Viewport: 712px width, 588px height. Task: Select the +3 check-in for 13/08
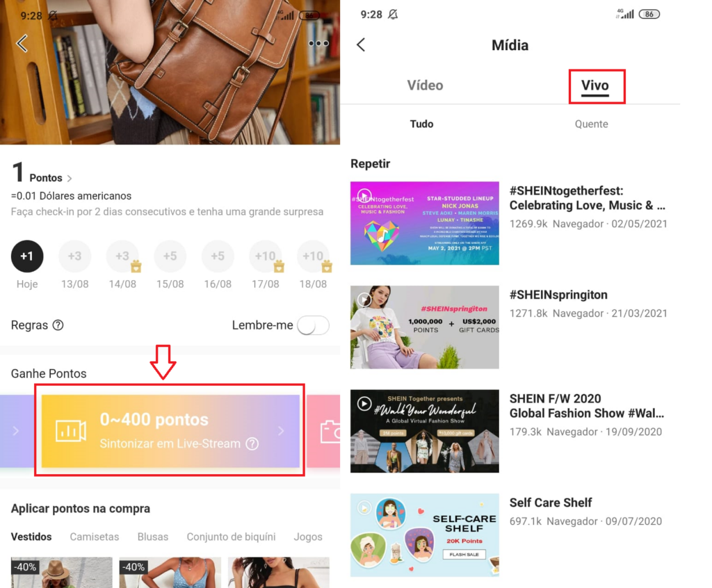75,256
